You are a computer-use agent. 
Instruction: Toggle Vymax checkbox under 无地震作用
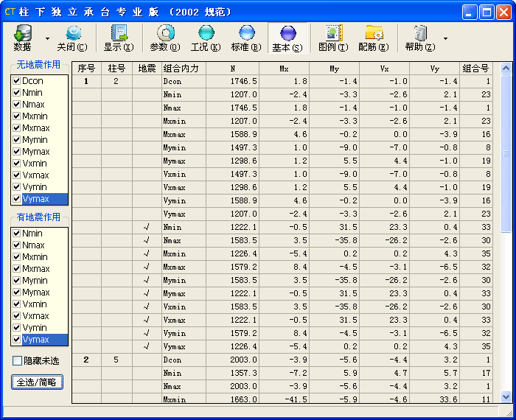tap(17, 199)
